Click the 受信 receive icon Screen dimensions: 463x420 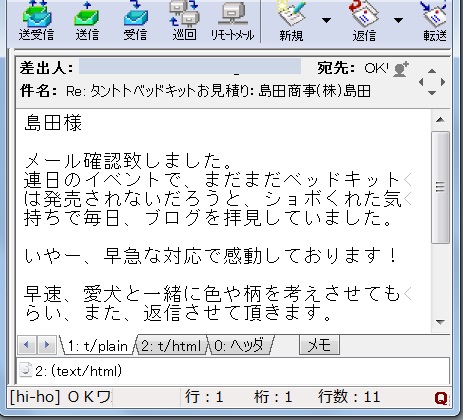click(x=135, y=21)
